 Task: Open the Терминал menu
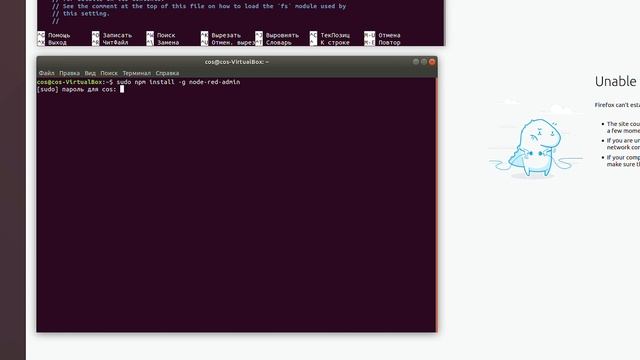[137, 73]
